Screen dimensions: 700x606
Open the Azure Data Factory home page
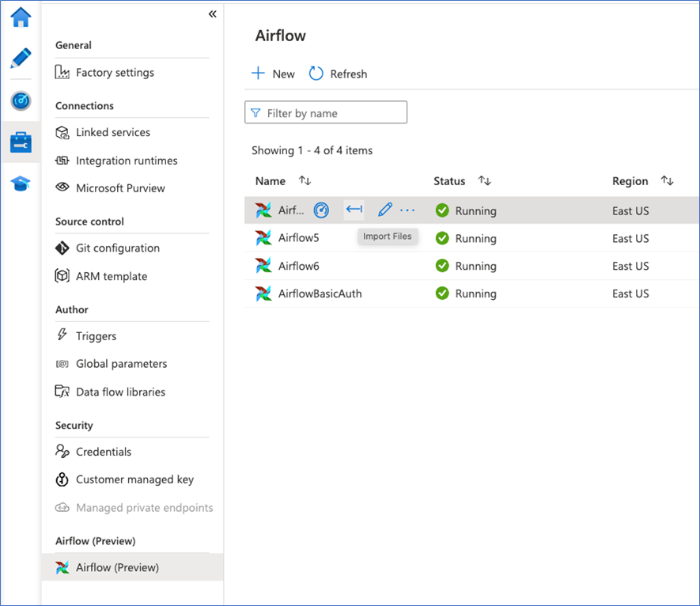21,16
